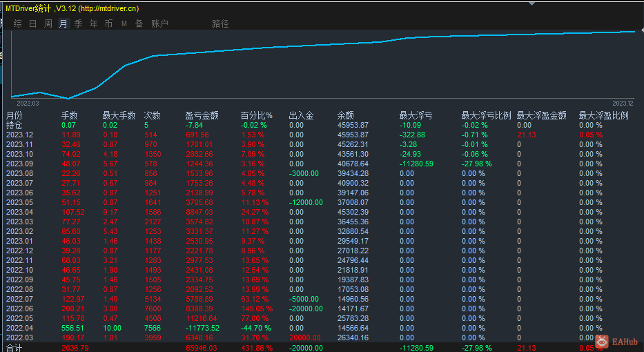The width and height of the screenshot is (644, 352).
Task: Click the 百分比% column header
Action: pos(257,116)
